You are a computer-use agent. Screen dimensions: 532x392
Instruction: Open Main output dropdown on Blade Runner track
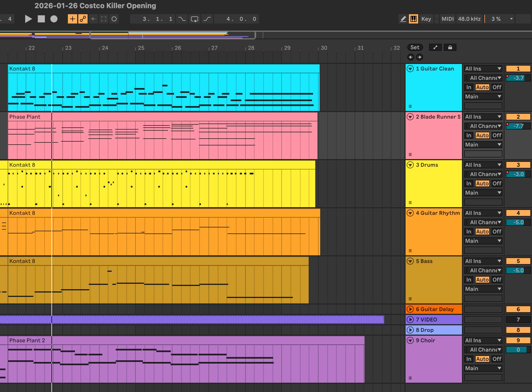click(483, 145)
